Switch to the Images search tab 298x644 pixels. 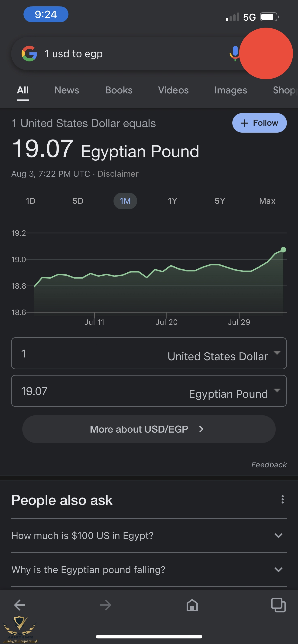pos(230,90)
